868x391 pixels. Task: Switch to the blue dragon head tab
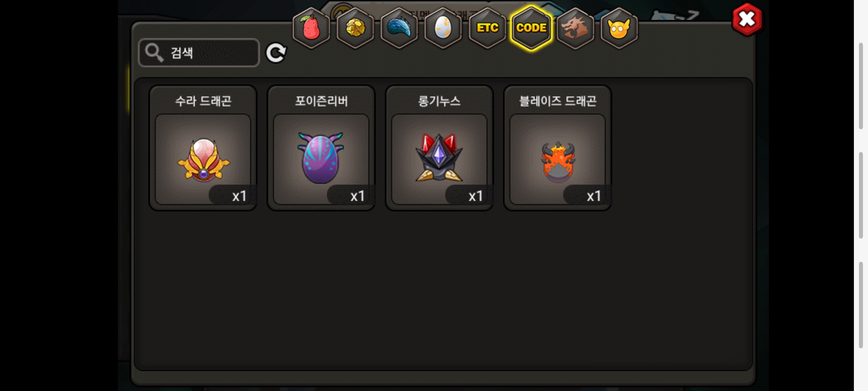(x=399, y=28)
